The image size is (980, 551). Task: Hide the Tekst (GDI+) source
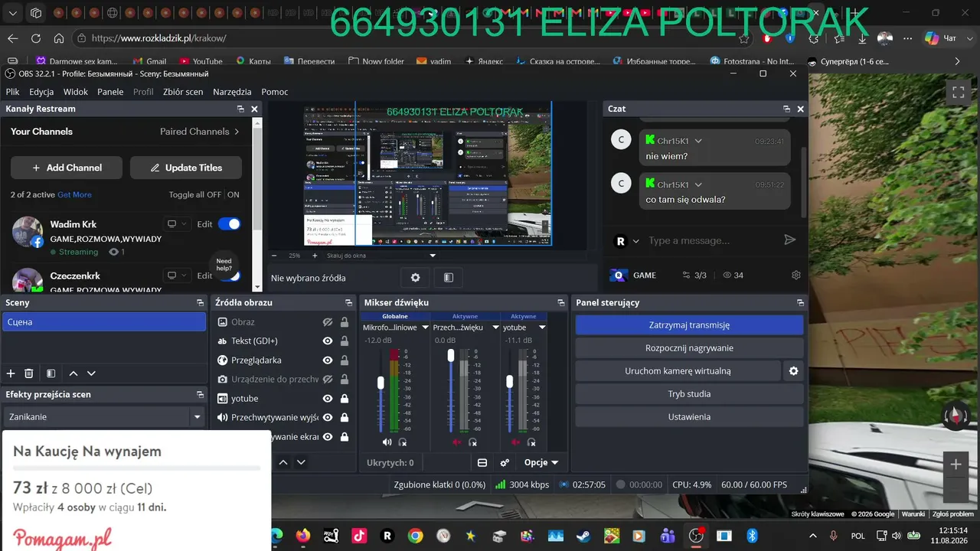328,341
